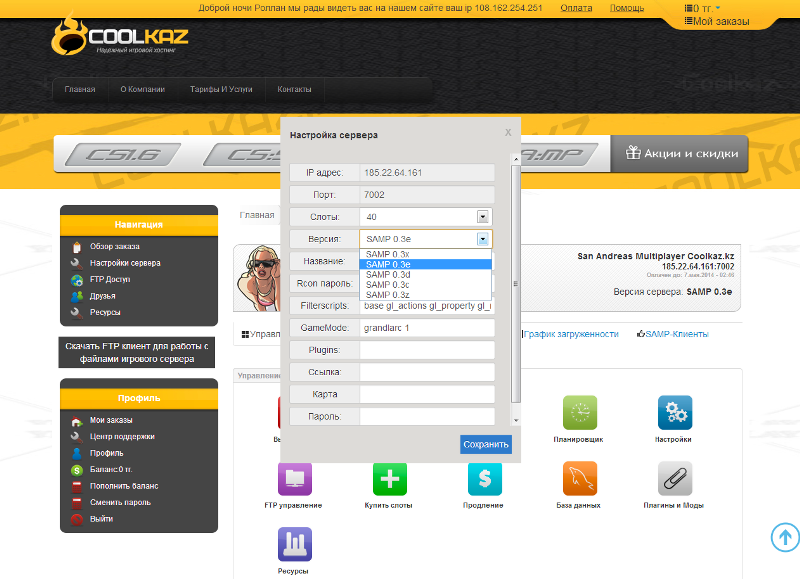This screenshot has height=579, width=800.
Task: Open the Настройки gears icon
Action: pos(674,413)
